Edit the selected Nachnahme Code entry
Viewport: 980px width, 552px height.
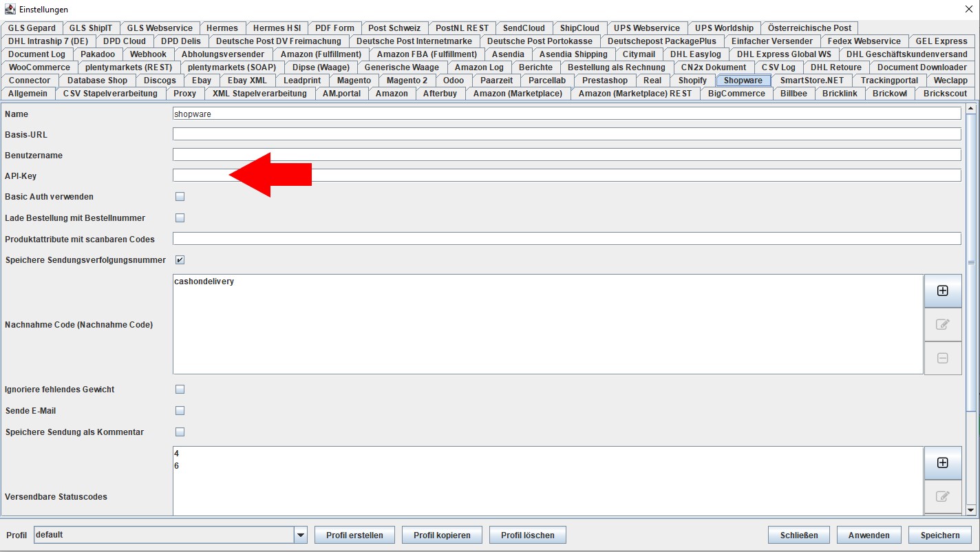943,324
